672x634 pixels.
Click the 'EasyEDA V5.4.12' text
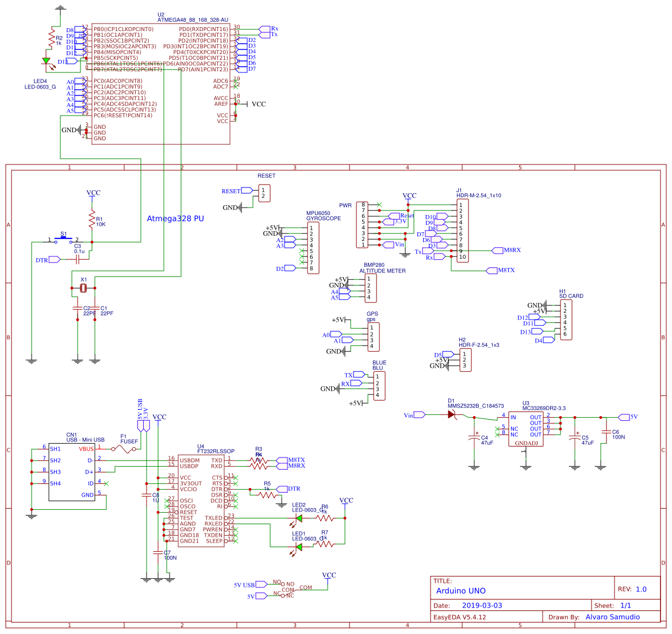(x=460, y=617)
